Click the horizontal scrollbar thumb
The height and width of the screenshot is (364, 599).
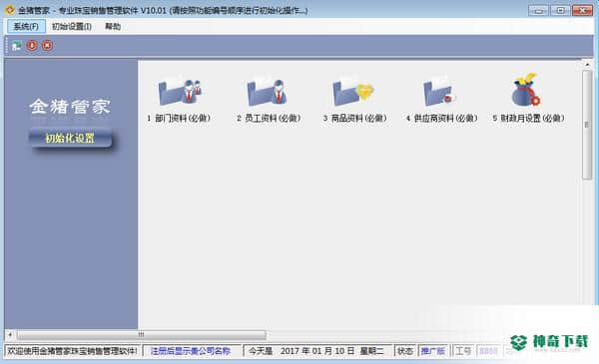[142, 335]
